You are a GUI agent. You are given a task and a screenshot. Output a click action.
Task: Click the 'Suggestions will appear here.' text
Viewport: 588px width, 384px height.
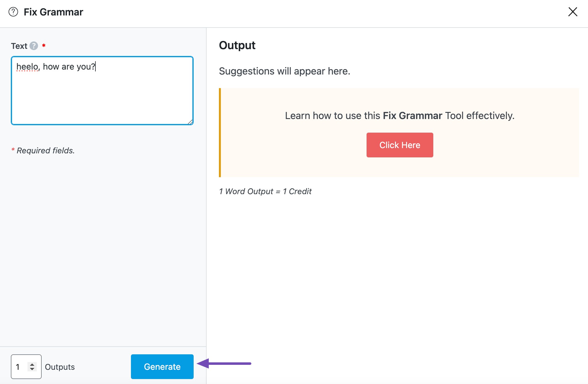tap(284, 71)
